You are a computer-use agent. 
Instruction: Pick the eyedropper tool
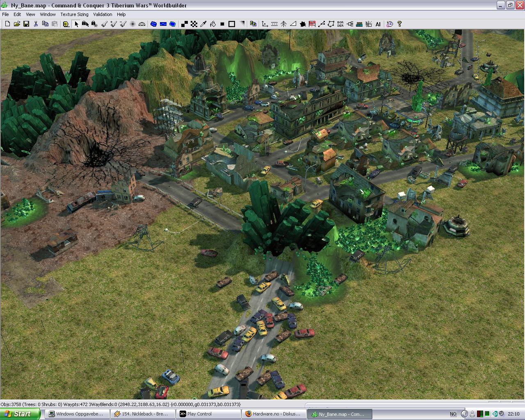(x=203, y=24)
